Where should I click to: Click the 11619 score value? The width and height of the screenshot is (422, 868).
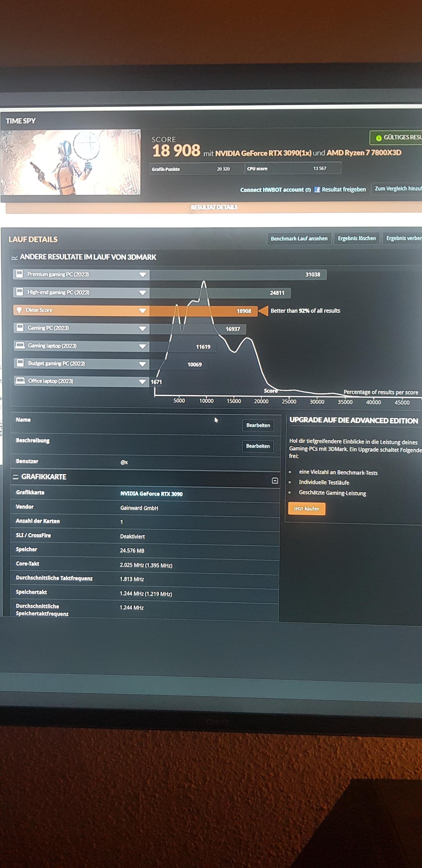[203, 347]
